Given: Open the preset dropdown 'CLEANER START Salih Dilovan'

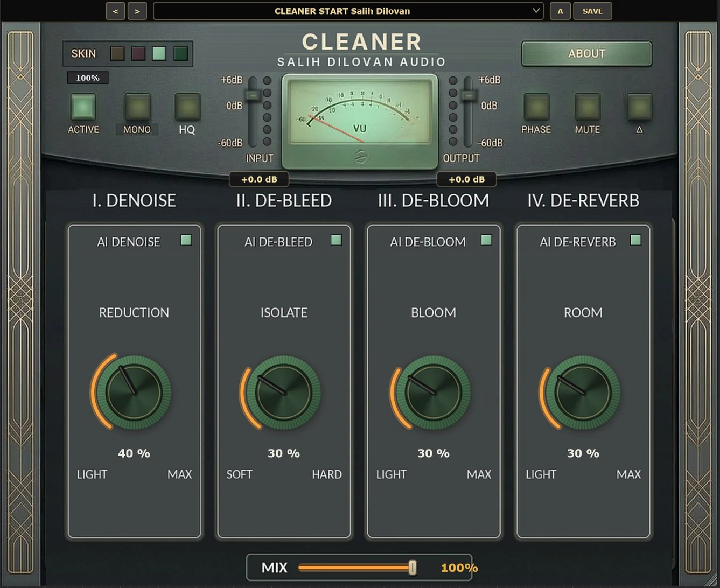Looking at the screenshot, I should click(x=348, y=11).
